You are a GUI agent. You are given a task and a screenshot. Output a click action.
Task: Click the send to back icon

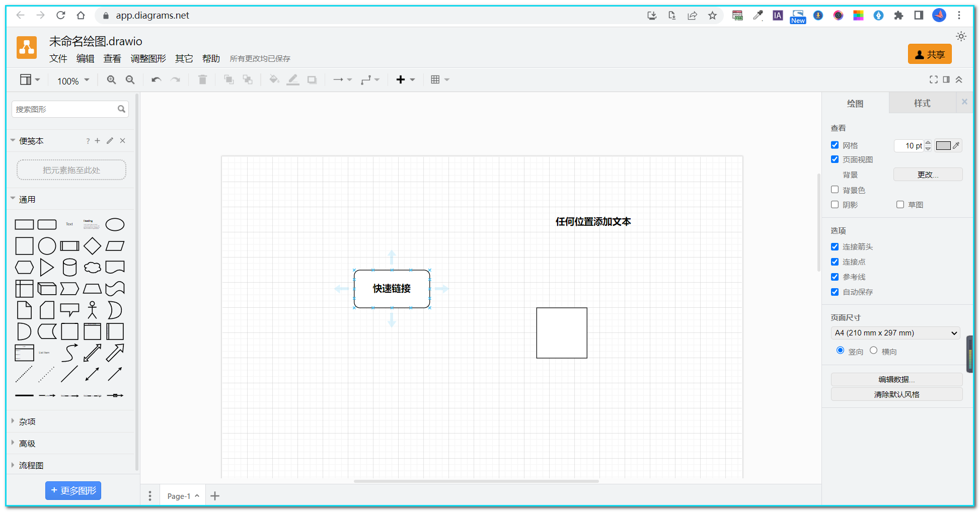click(x=248, y=80)
